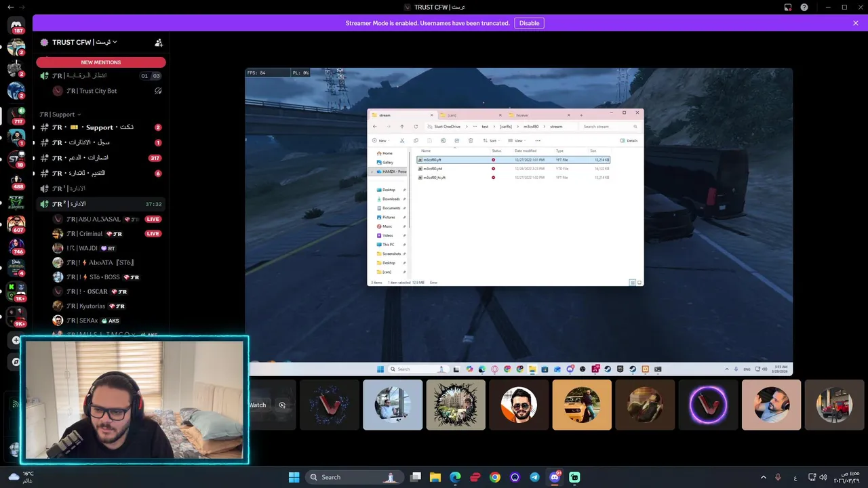Join the انتظار الرقابة voice channel
The image size is (868, 488).
pos(101,76)
